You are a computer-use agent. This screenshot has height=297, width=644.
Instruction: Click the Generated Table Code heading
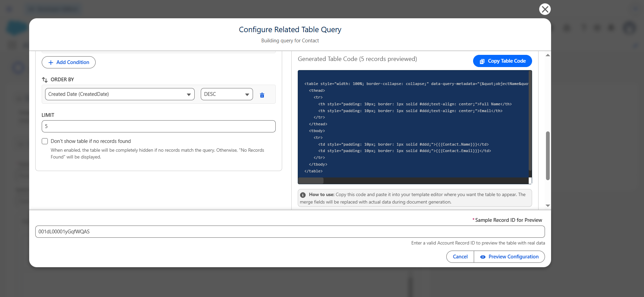[x=357, y=59]
